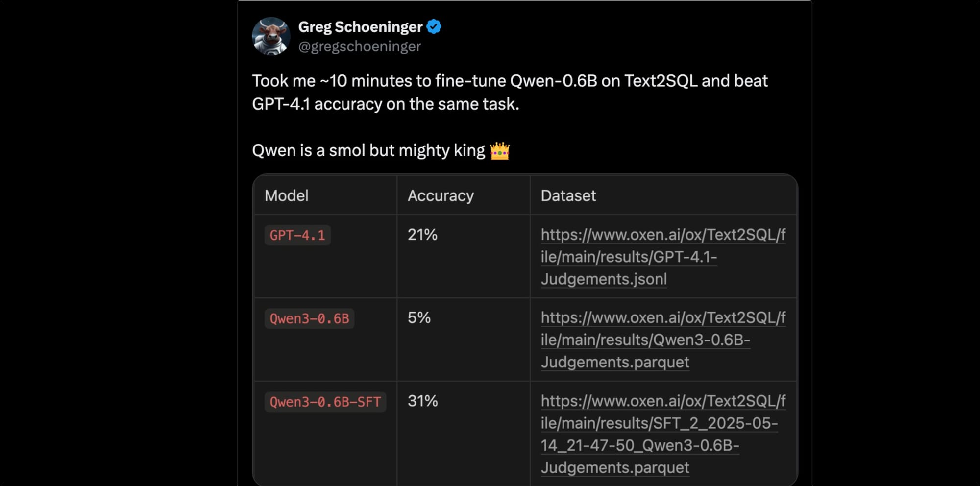Open Greg Schoeninger's cow avatar photo

[x=271, y=36]
